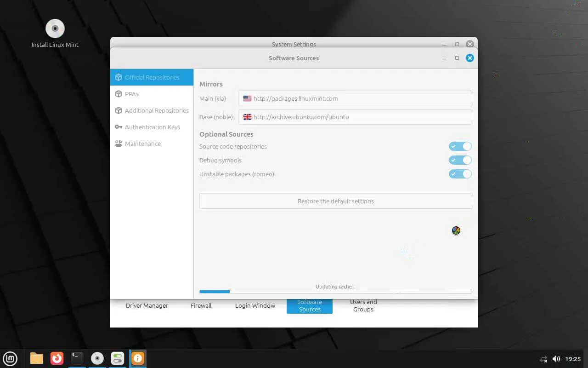Click the Maintenance tools icon

click(x=119, y=144)
